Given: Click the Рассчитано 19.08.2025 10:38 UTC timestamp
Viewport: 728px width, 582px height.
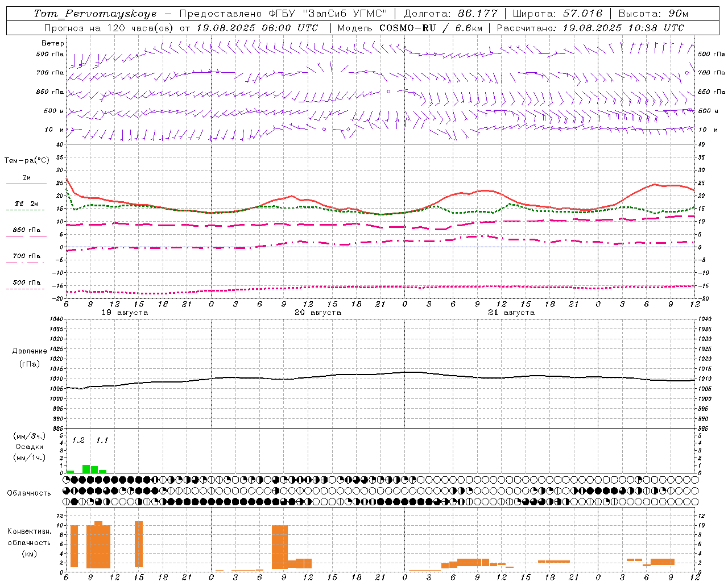Looking at the screenshot, I should [590, 28].
